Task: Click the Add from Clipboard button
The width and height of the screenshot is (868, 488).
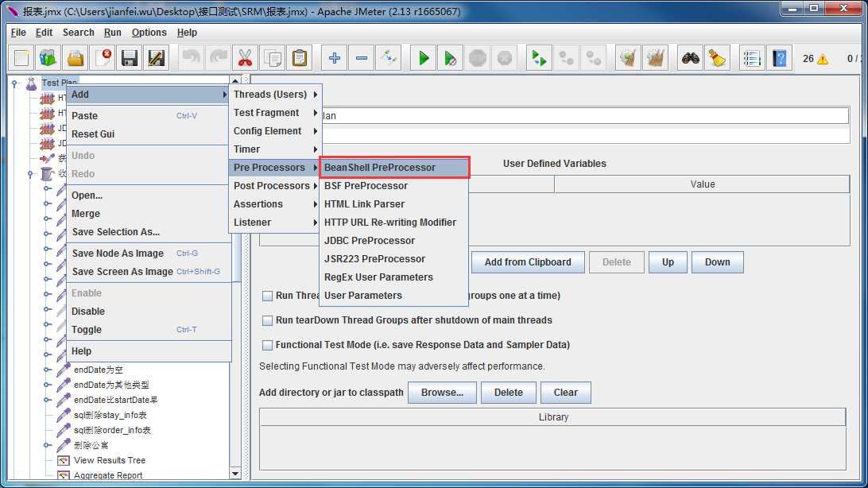Action: pyautogui.click(x=528, y=262)
